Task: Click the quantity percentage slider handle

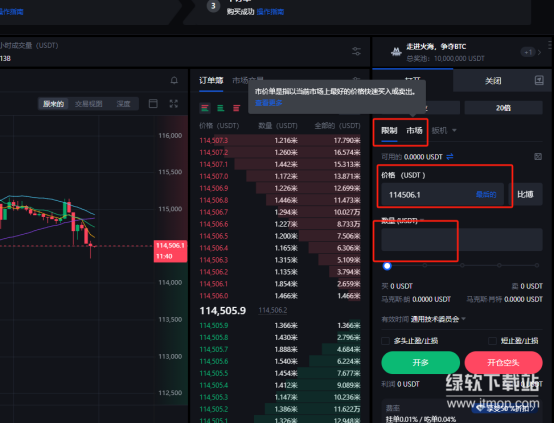Action: tap(387, 266)
